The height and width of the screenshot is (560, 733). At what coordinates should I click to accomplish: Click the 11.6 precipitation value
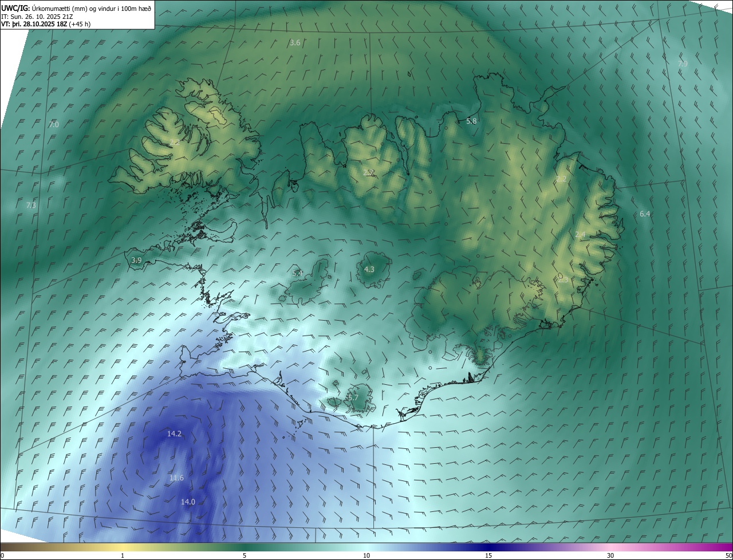[x=176, y=478]
